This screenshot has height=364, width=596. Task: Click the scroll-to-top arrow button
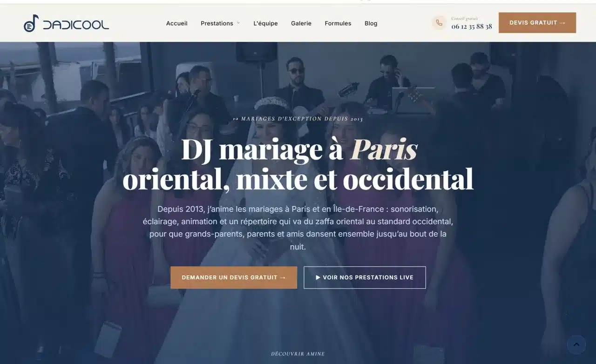(576, 345)
